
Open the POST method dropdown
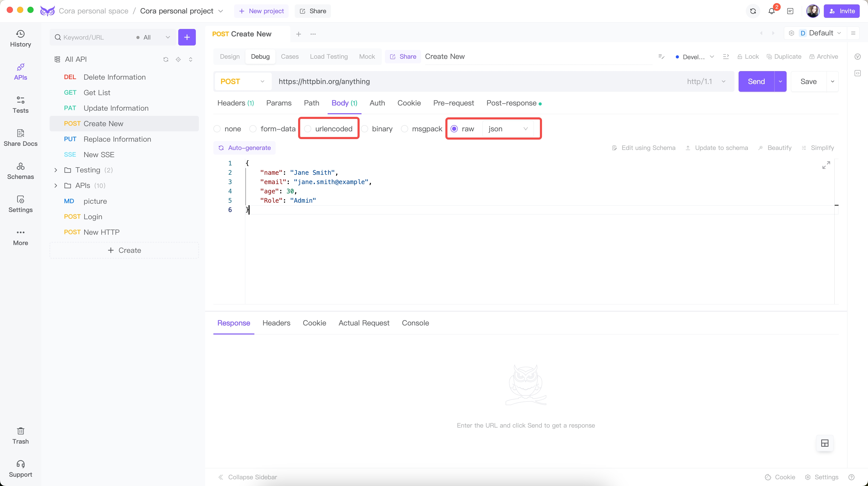pyautogui.click(x=243, y=82)
